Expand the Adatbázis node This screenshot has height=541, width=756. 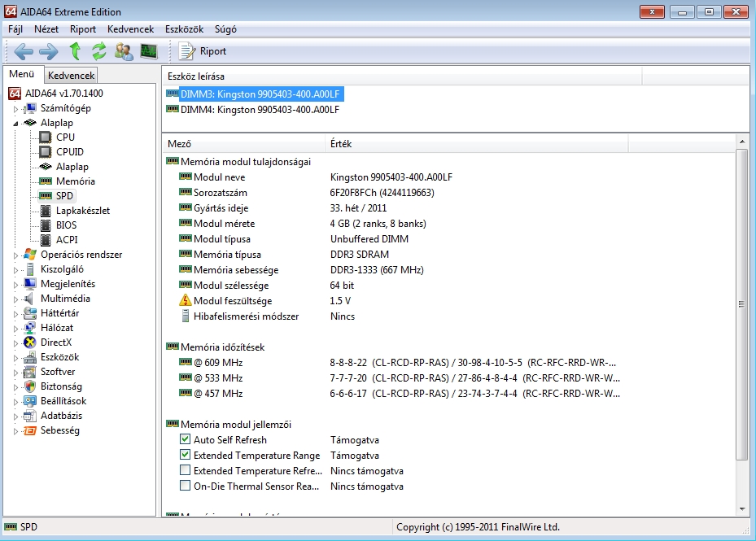pos(15,416)
